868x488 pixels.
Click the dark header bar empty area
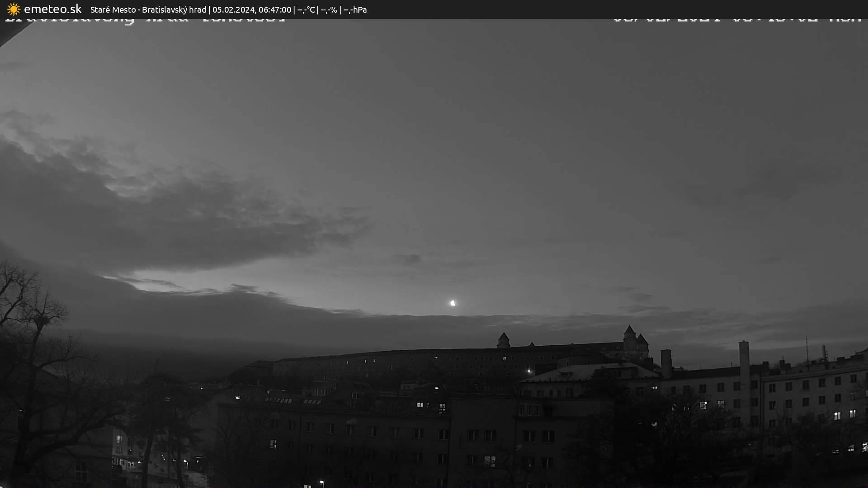click(588, 9)
